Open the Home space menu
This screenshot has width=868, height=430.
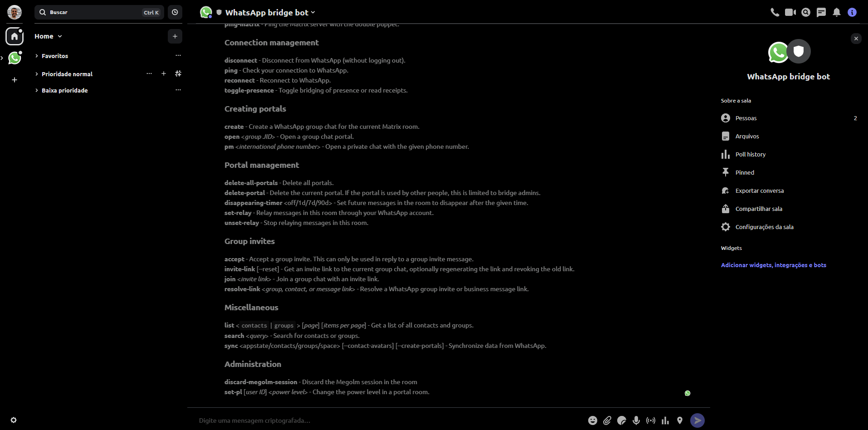48,36
